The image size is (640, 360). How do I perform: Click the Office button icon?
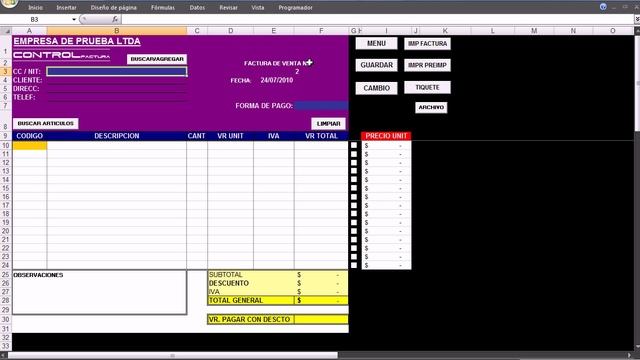point(8,4)
